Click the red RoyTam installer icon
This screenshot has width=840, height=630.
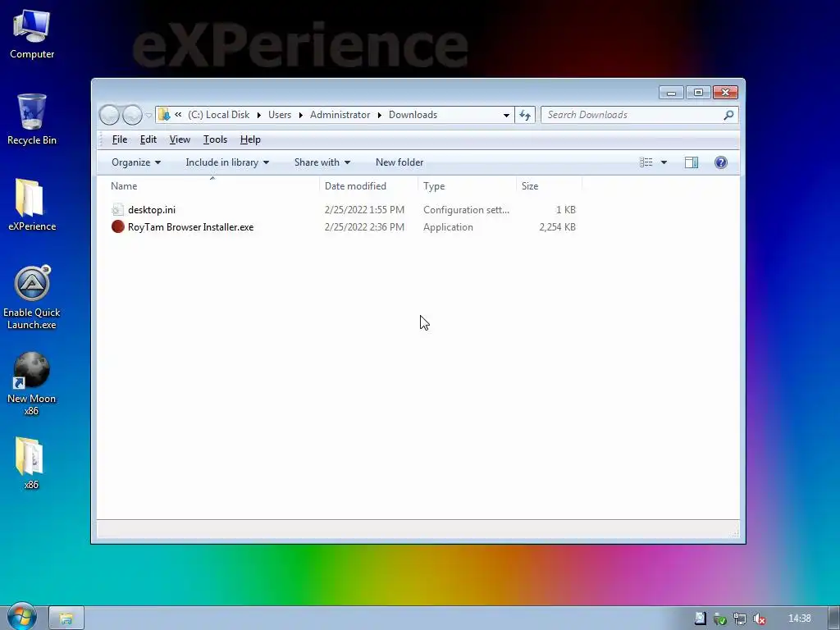click(x=118, y=226)
